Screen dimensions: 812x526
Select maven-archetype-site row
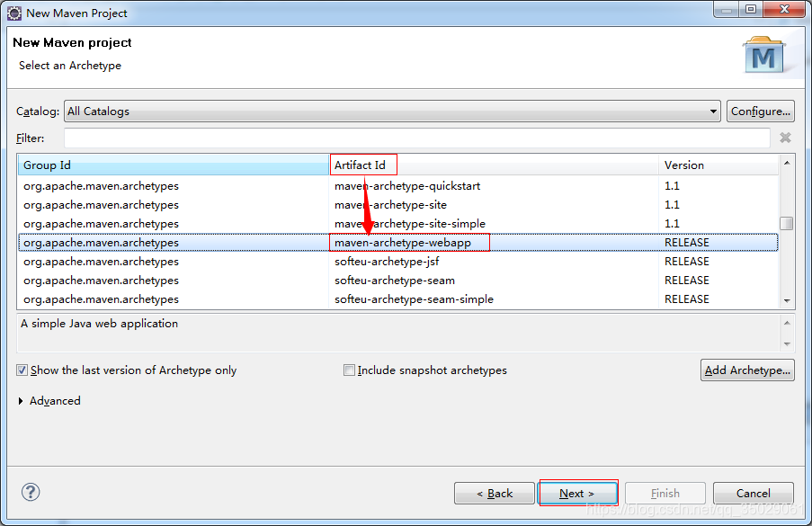pyautogui.click(x=397, y=205)
